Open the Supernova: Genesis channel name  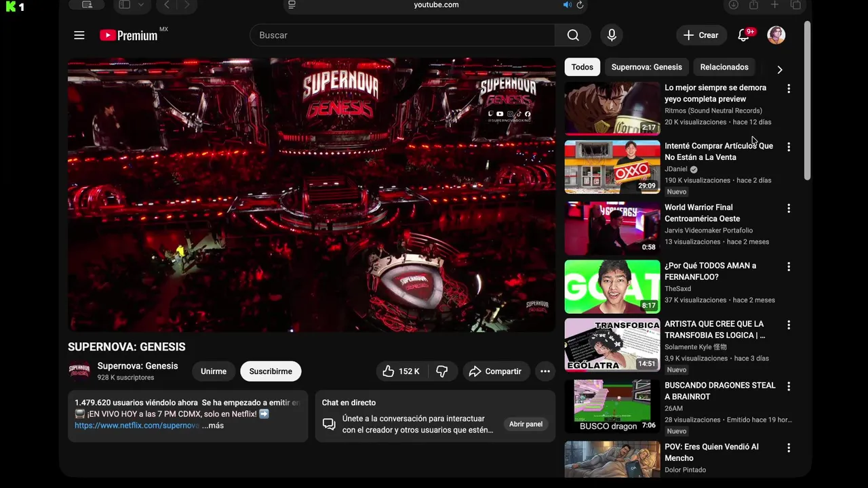click(138, 366)
